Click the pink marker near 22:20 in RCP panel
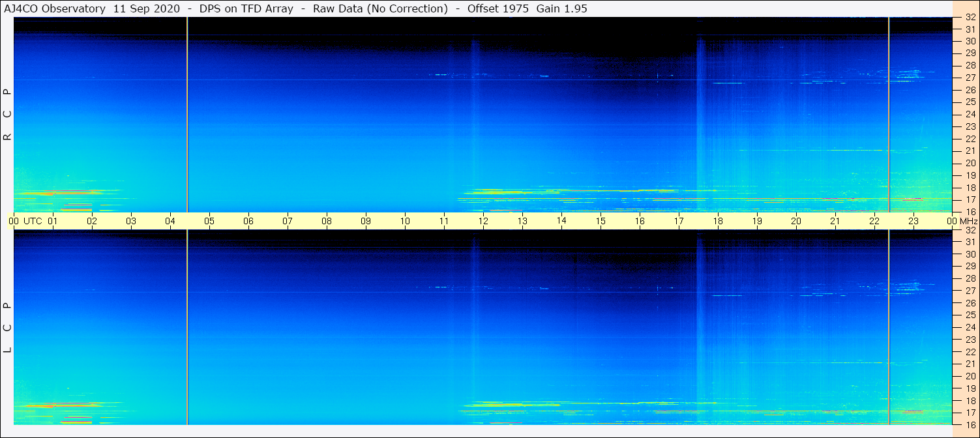The image size is (980, 438). click(889, 115)
